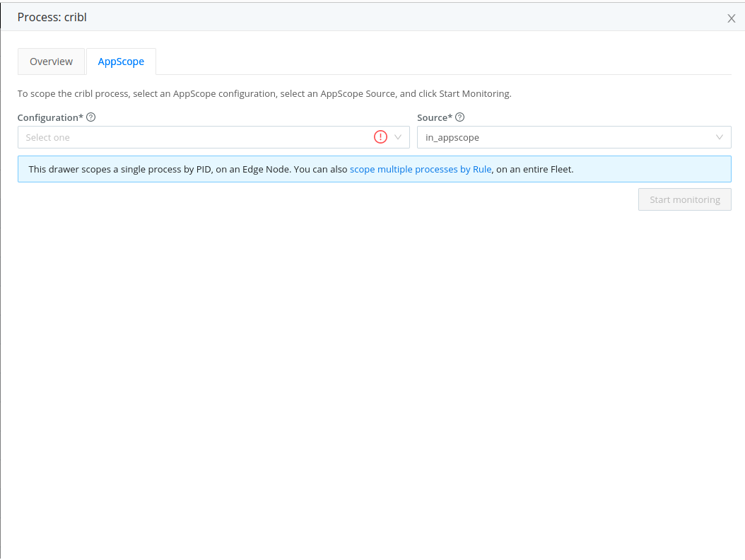Click the 'Select one' placeholder text
The image size is (745, 560).
[48, 138]
